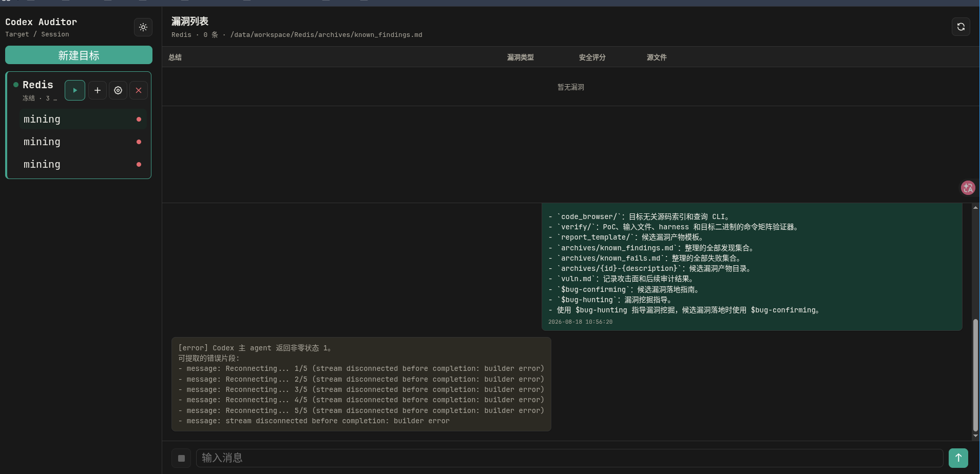980x474 pixels.
Task: Click the `vuln.md` description line
Action: click(622, 279)
